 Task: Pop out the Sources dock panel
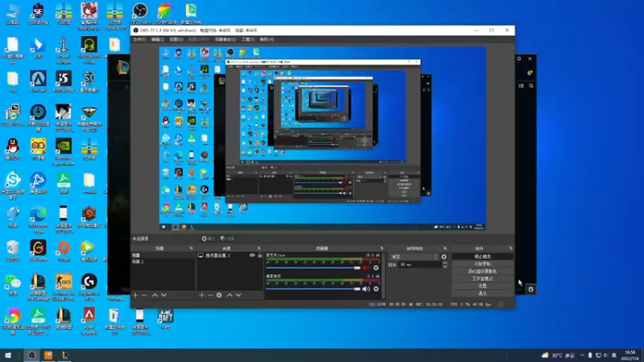coord(258,249)
